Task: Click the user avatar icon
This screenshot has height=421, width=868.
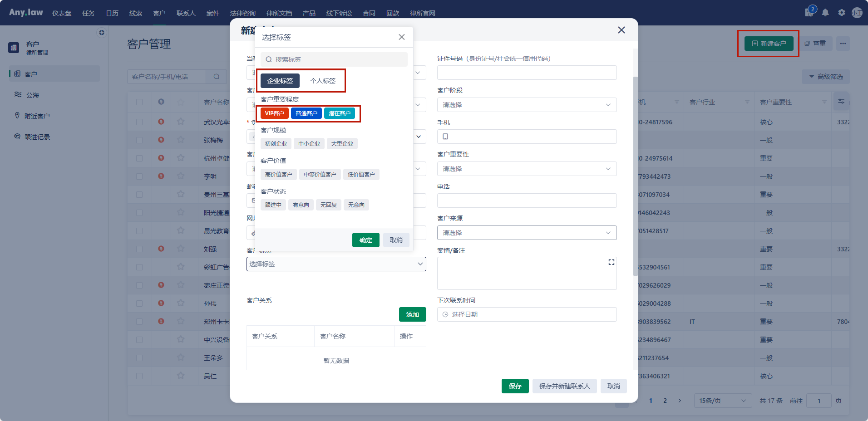Action: pos(857,13)
